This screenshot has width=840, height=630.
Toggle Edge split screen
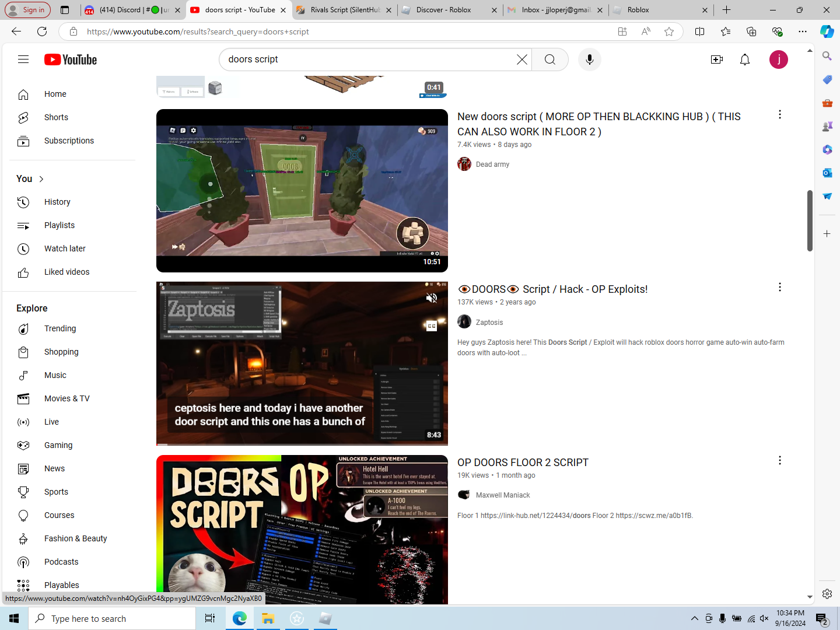click(700, 32)
